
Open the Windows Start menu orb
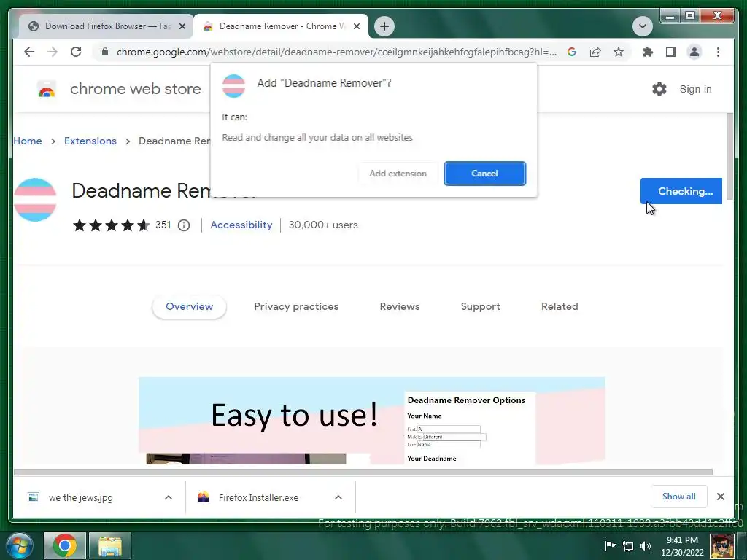(20, 545)
